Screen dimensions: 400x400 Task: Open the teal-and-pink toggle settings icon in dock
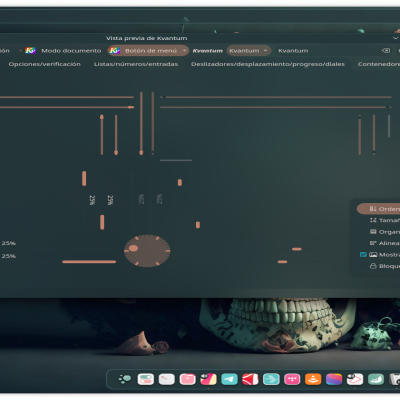click(x=146, y=379)
